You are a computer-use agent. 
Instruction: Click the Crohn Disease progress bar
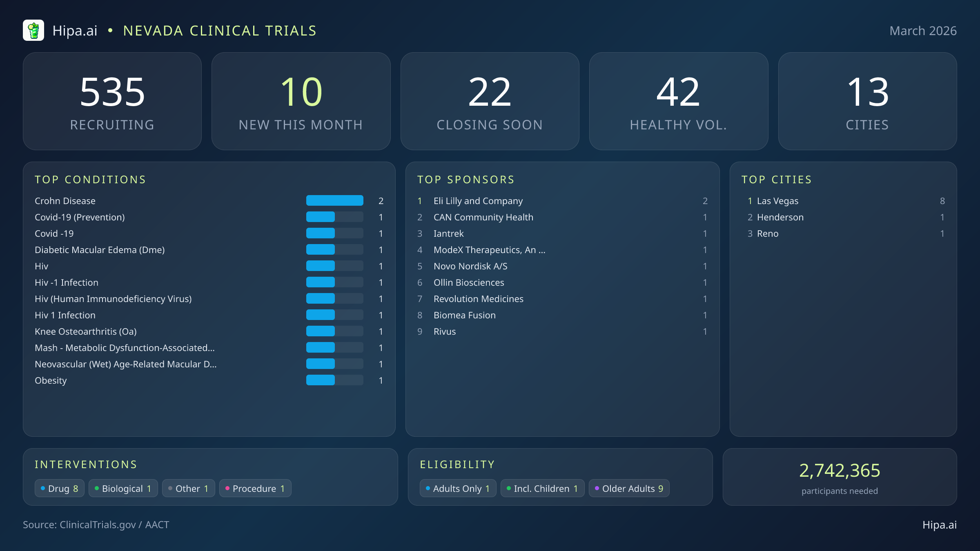[x=334, y=200]
